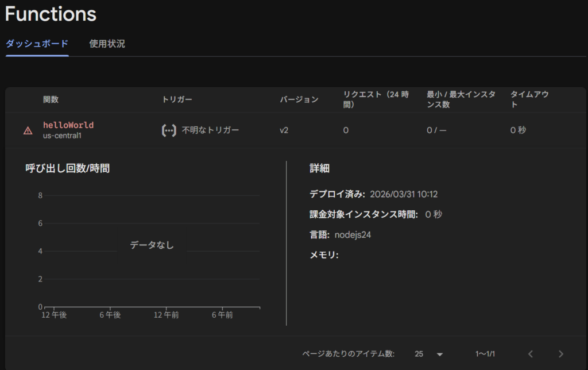The image size is (588, 370).
Task: Open the items per page dropdown arrow
Action: point(440,354)
